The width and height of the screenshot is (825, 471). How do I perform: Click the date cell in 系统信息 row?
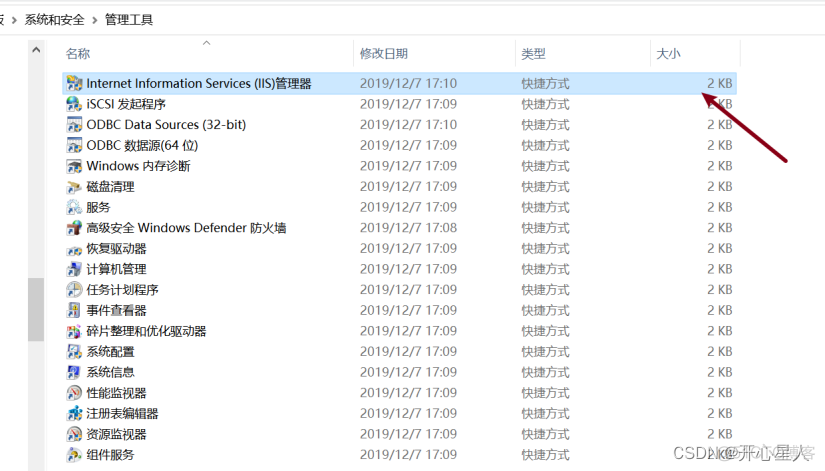(408, 372)
